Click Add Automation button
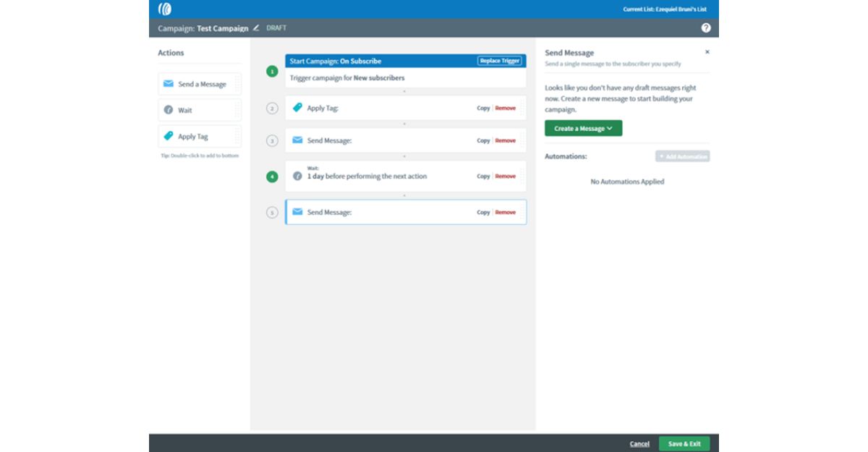 coord(683,156)
